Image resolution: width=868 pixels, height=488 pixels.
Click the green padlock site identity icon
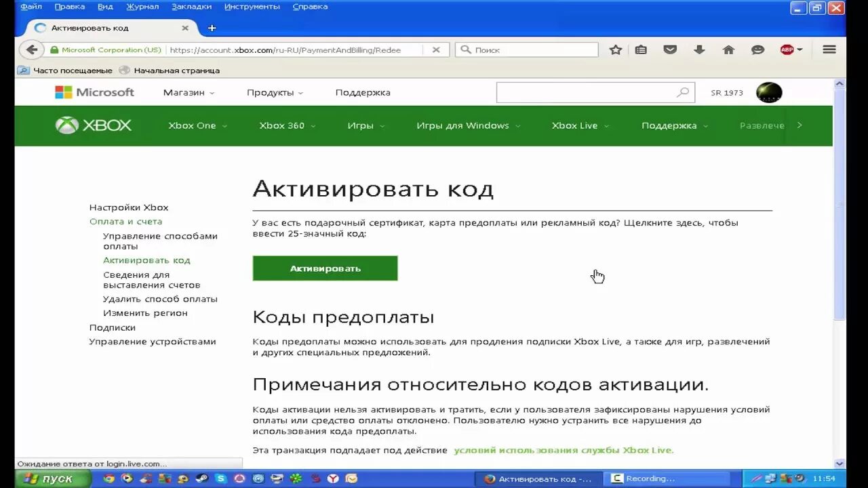(54, 49)
